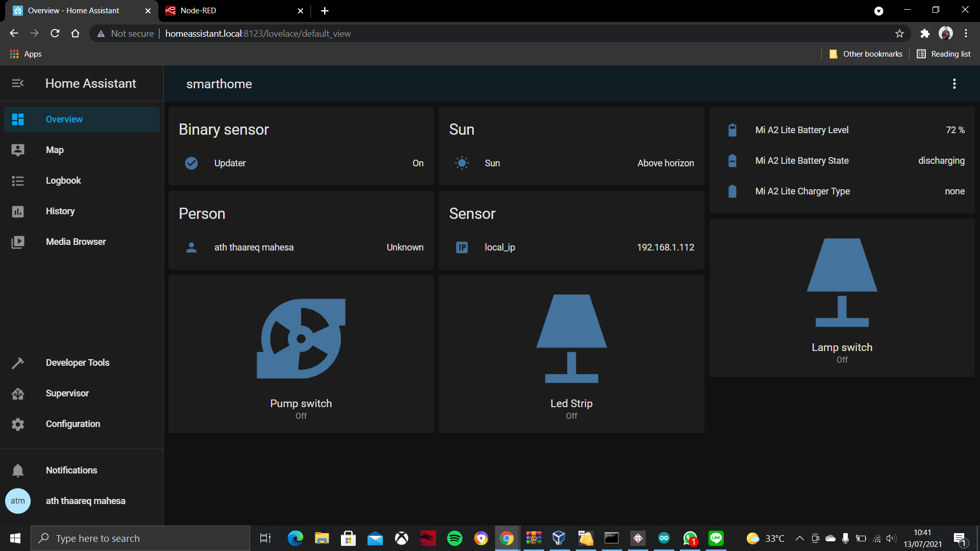Open Spotify from the taskbar
The height and width of the screenshot is (551, 980).
coord(454,538)
